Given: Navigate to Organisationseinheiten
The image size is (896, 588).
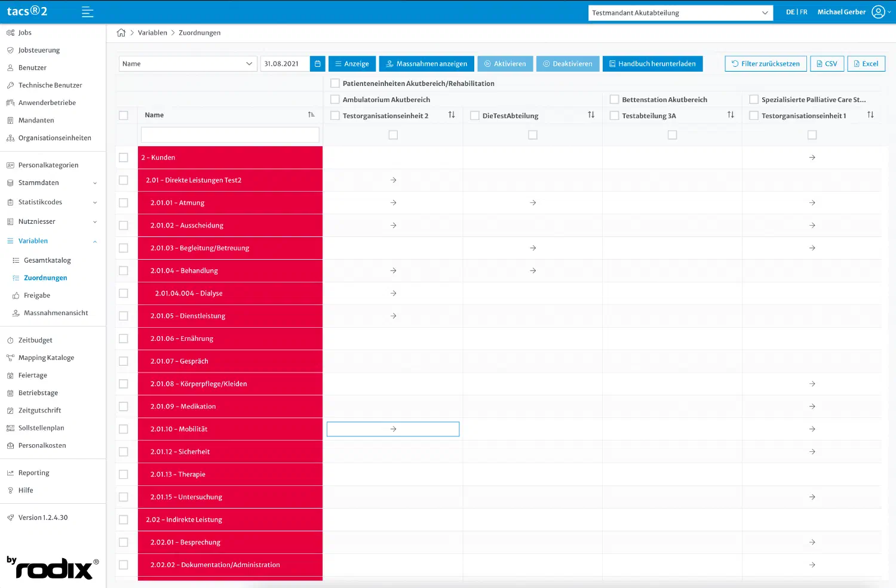Looking at the screenshot, I should (54, 138).
